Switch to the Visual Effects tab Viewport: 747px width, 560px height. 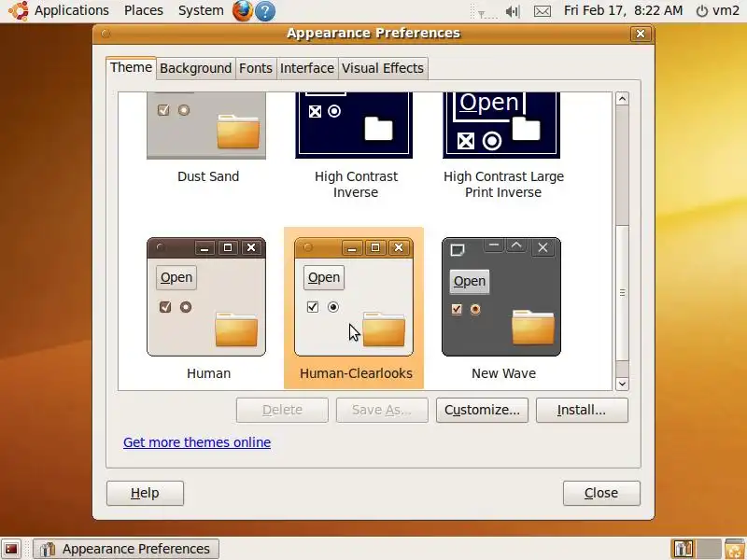tap(383, 68)
